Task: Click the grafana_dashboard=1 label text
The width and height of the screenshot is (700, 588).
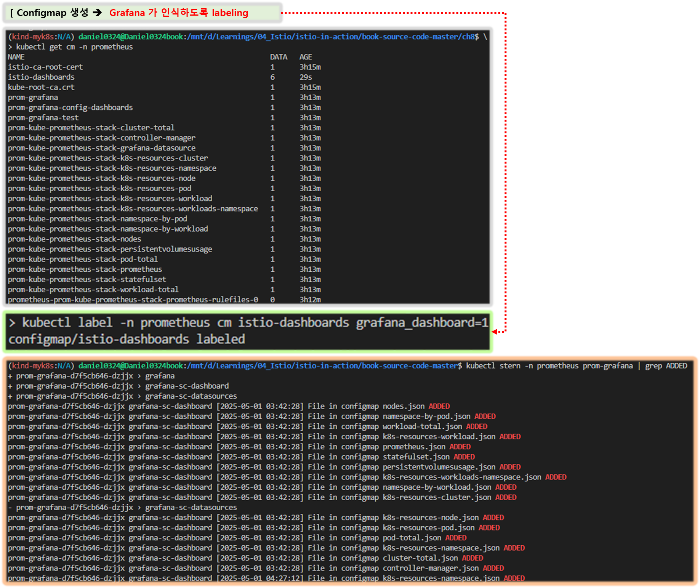Action: [x=422, y=323]
